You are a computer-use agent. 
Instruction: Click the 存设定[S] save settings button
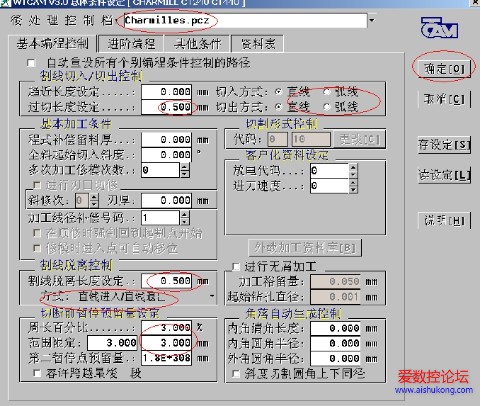coord(444,144)
